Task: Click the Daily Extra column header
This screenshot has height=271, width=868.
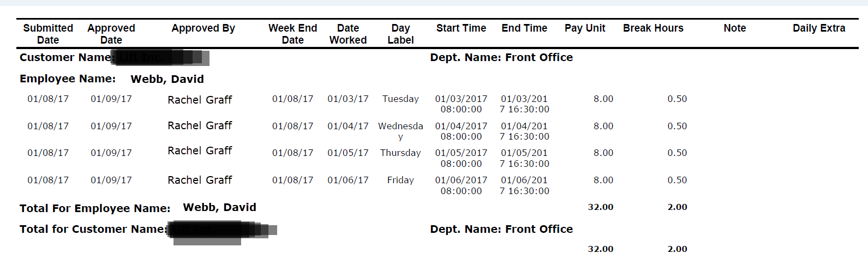Action: (819, 28)
